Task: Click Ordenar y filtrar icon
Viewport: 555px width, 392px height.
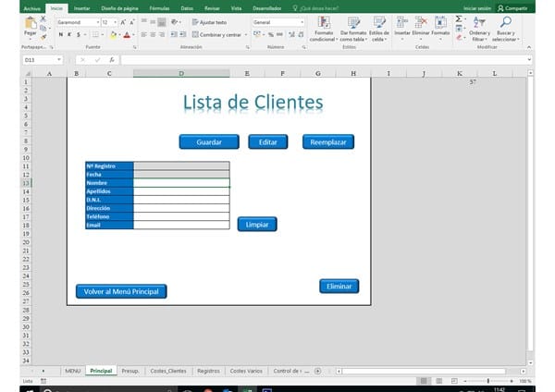Action: click(x=479, y=23)
